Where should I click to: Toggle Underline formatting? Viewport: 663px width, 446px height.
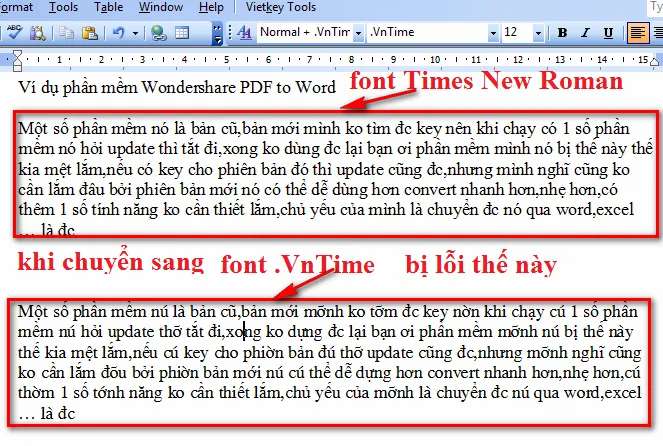tap(608, 33)
